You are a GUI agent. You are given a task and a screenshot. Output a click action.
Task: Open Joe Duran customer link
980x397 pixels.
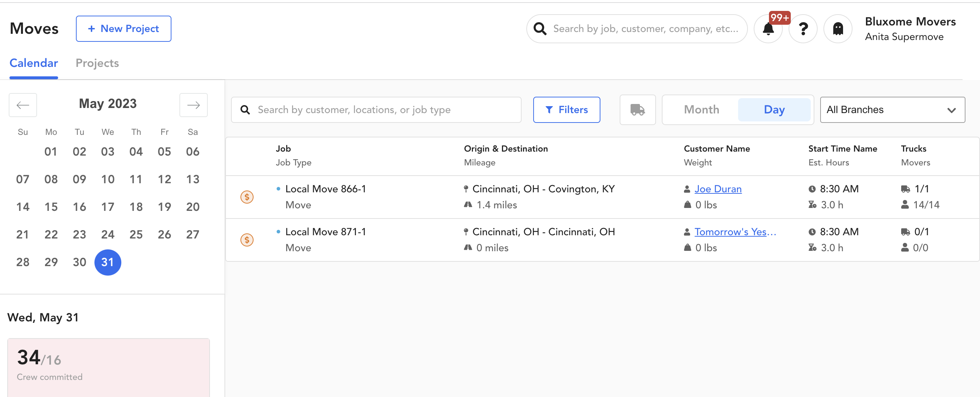click(x=717, y=189)
